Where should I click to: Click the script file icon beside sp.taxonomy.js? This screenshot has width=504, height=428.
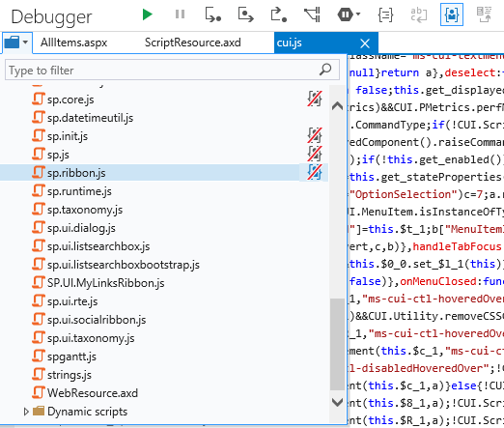click(x=38, y=209)
